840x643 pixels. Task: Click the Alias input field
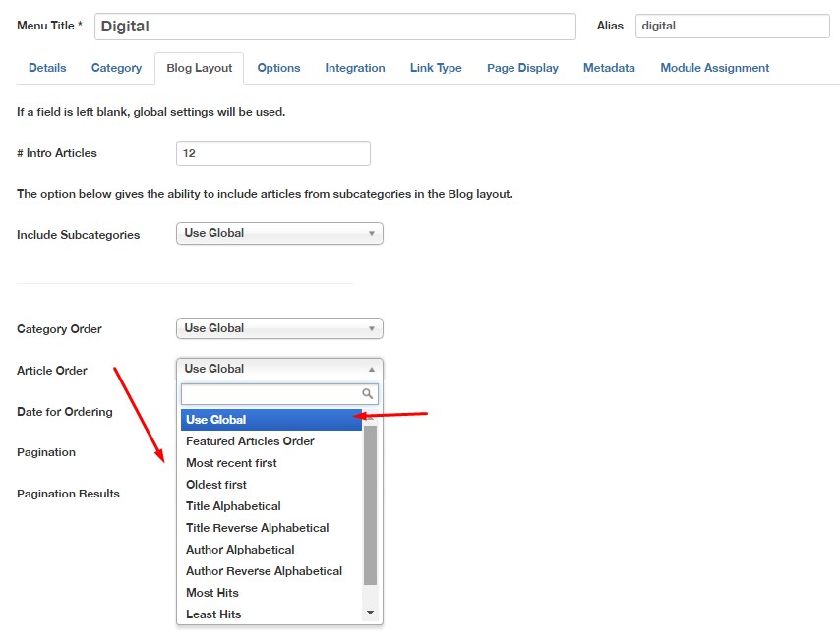(733, 26)
